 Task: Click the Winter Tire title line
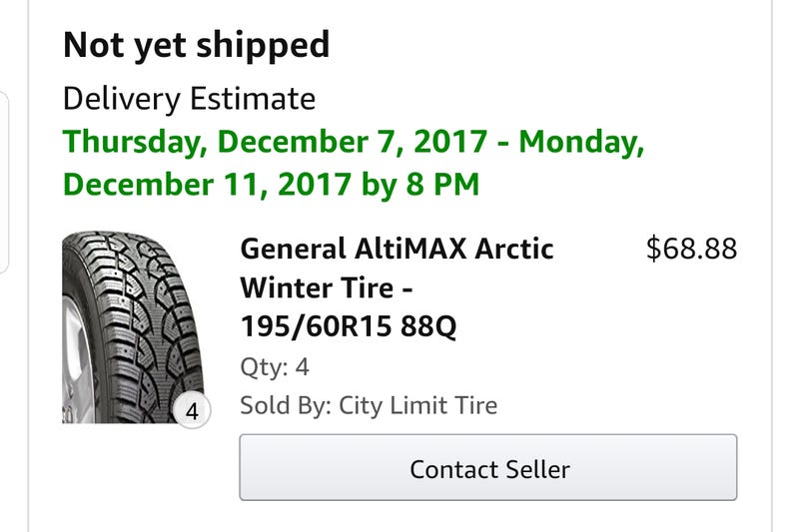(x=327, y=287)
